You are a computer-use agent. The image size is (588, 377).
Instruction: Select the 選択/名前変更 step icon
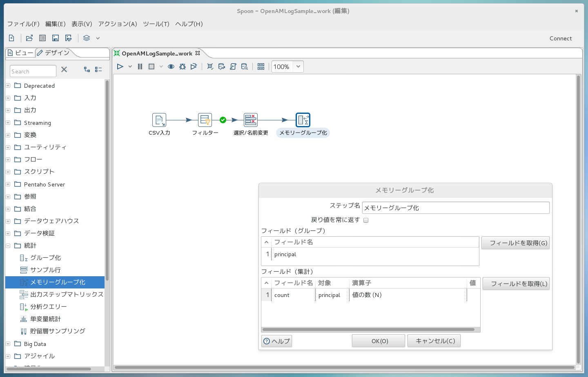[x=251, y=120]
